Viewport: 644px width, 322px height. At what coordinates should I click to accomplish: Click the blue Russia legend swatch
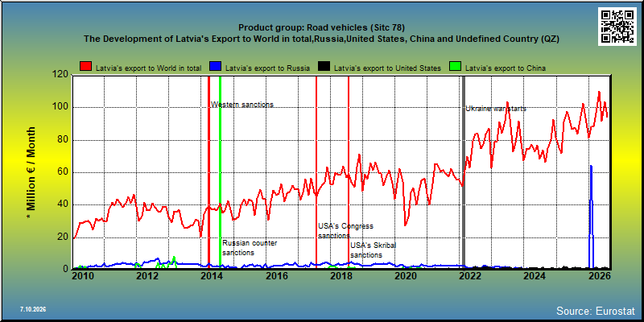(216, 67)
